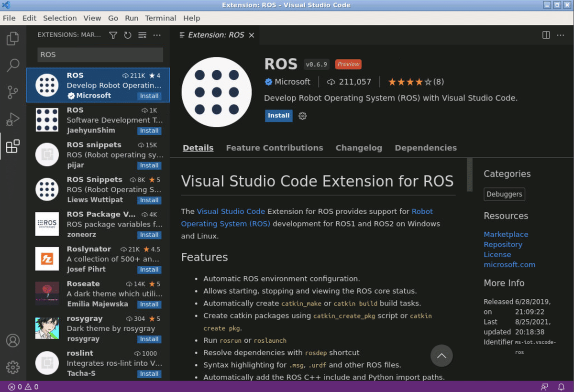Switch to the Changelog tab

[x=359, y=148]
